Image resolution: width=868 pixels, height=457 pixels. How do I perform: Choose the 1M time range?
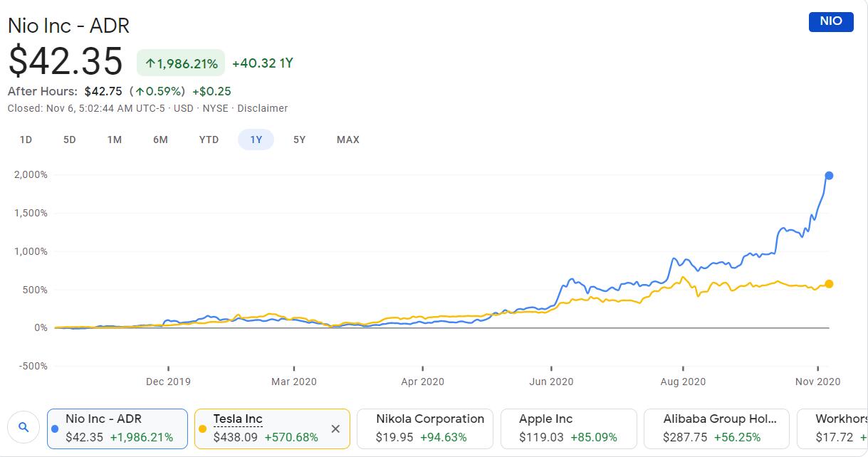[114, 140]
